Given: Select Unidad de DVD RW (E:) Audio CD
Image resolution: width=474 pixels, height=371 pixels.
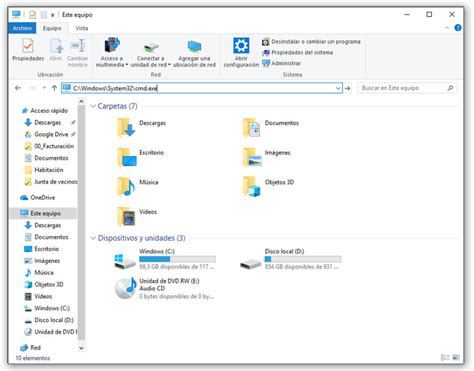Looking at the screenshot, I should [x=164, y=289].
